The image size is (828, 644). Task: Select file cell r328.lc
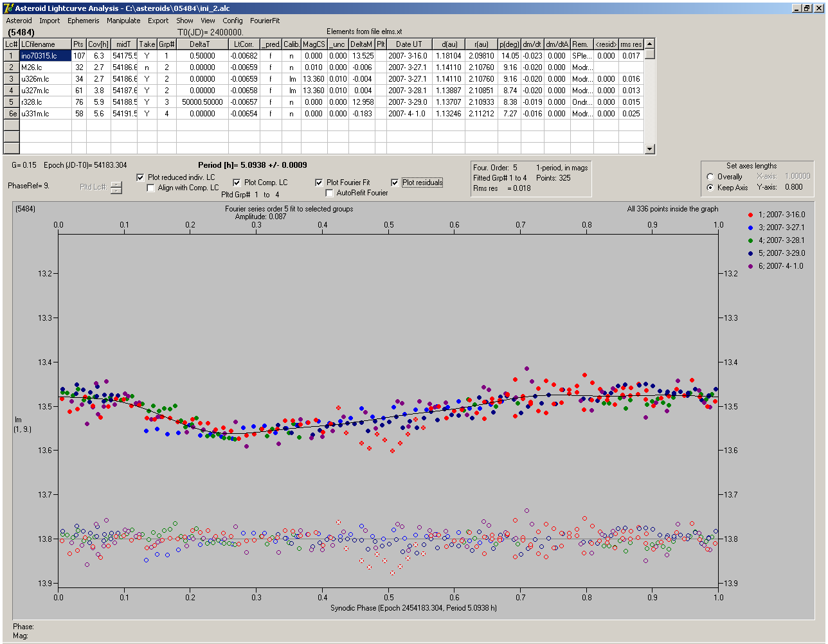click(45, 102)
